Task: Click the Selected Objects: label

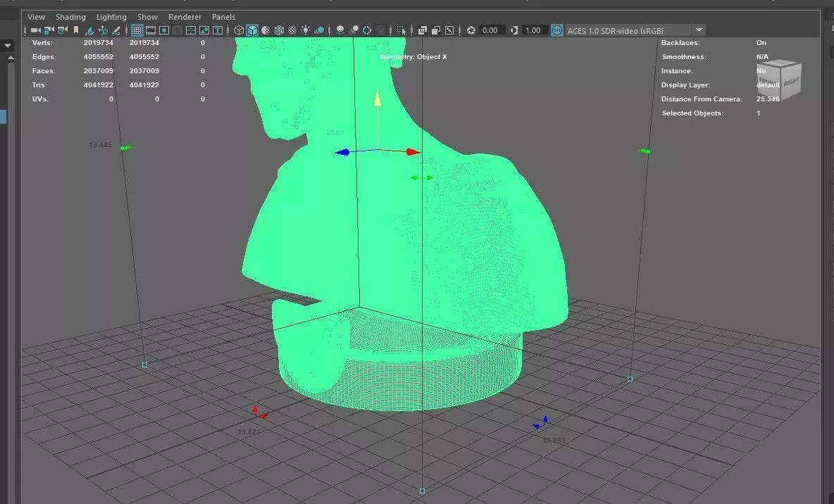Action: click(x=692, y=113)
